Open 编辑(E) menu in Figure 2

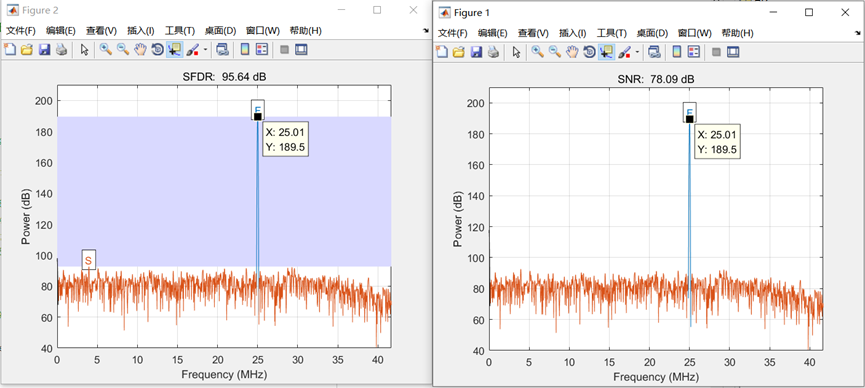tap(61, 31)
